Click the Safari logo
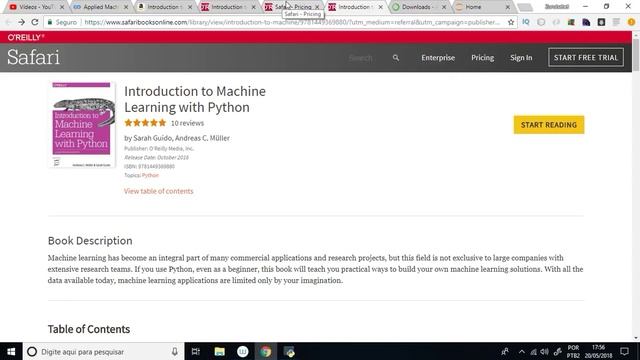This screenshot has width=640, height=360. pyautogui.click(x=33, y=57)
